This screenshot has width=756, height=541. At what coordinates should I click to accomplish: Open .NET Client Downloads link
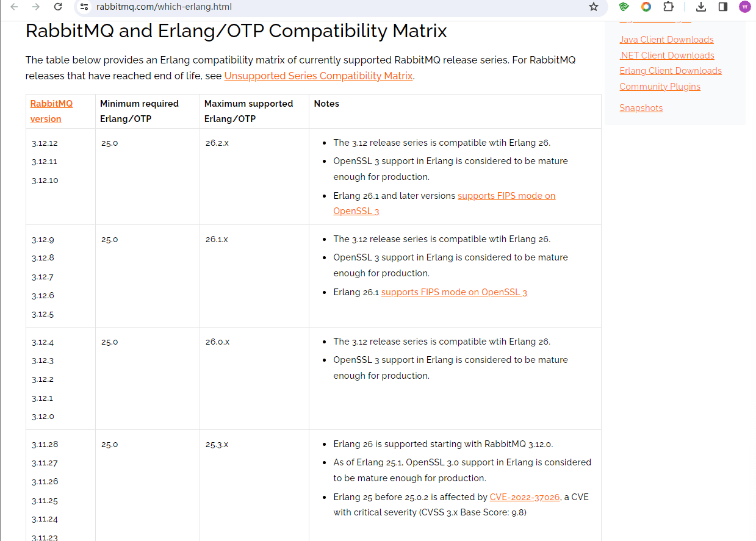[666, 56]
